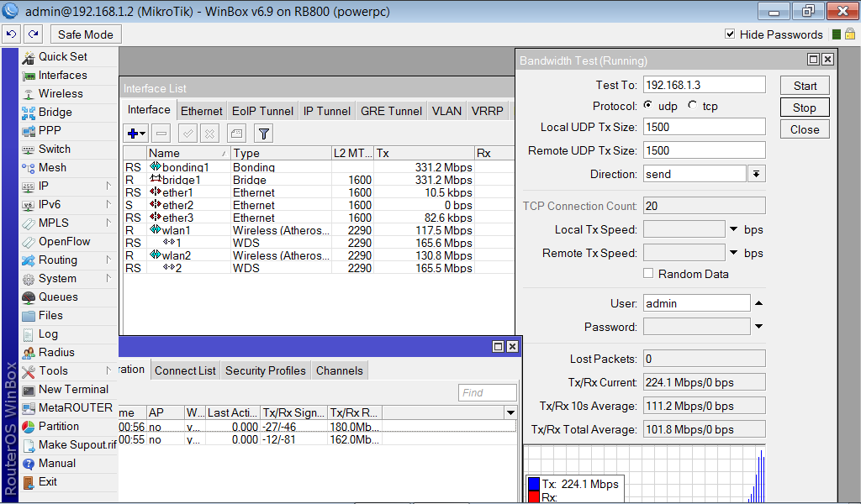Click the Partition pie chart icon
The height and width of the screenshot is (504, 861).
coord(28,427)
